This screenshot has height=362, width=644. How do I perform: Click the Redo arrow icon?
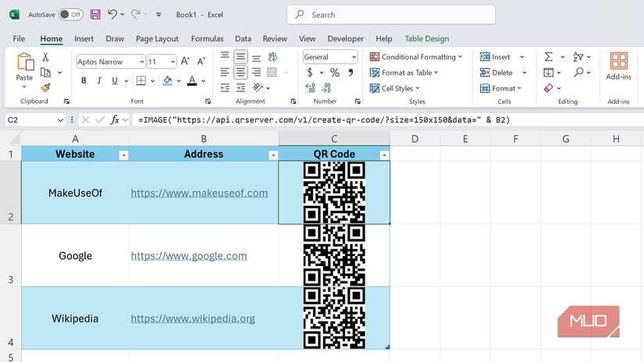coord(136,14)
